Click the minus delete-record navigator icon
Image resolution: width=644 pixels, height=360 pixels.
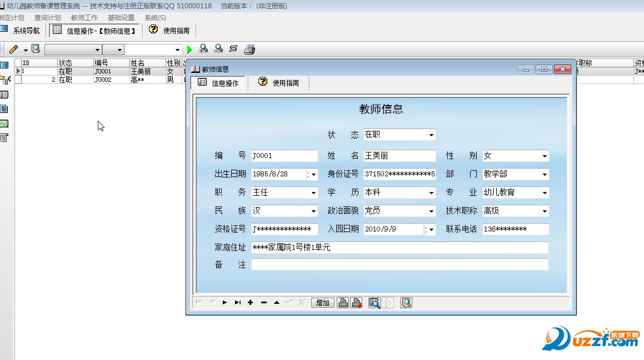coord(264,303)
